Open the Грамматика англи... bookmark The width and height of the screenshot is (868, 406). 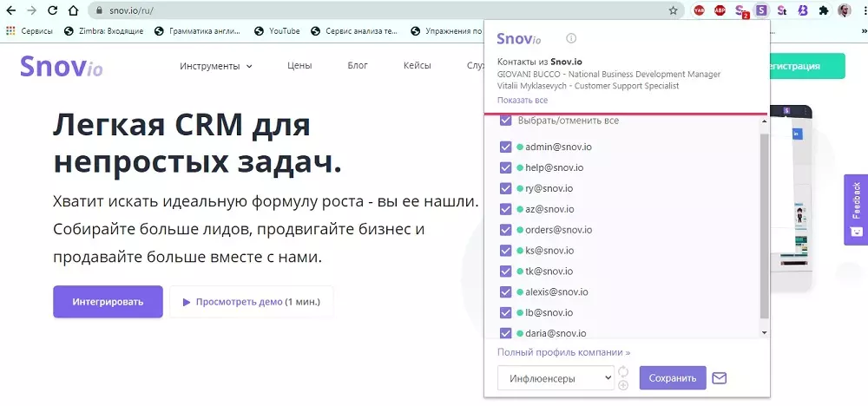coord(200,31)
